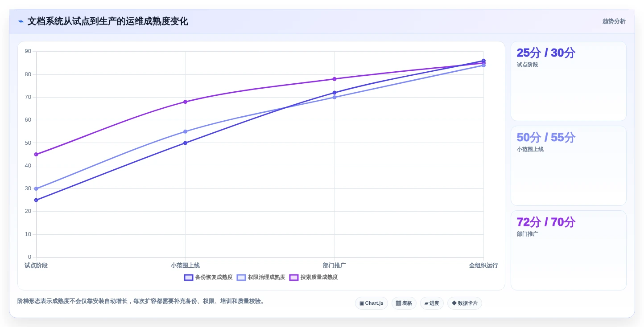This screenshot has height=327, width=644.
Task: Click the chart title 文档系统从试点到生产的运维成熟度变化
Action: pos(108,21)
